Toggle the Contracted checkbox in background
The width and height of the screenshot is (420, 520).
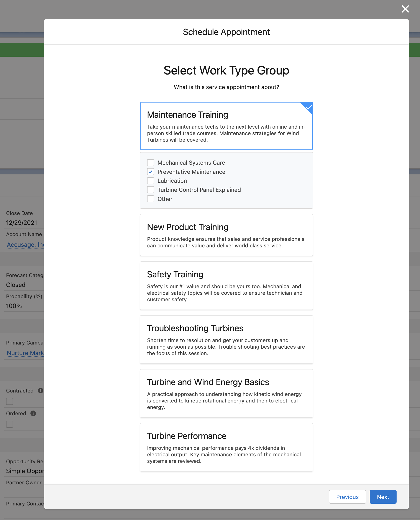(x=10, y=401)
